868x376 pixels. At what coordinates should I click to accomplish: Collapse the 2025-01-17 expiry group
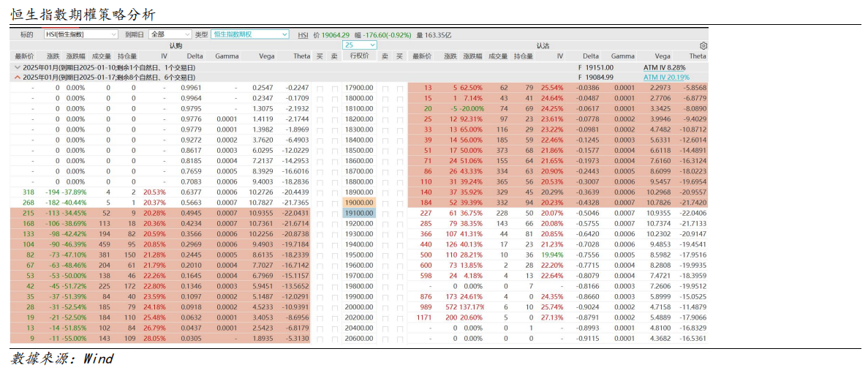[x=18, y=77]
